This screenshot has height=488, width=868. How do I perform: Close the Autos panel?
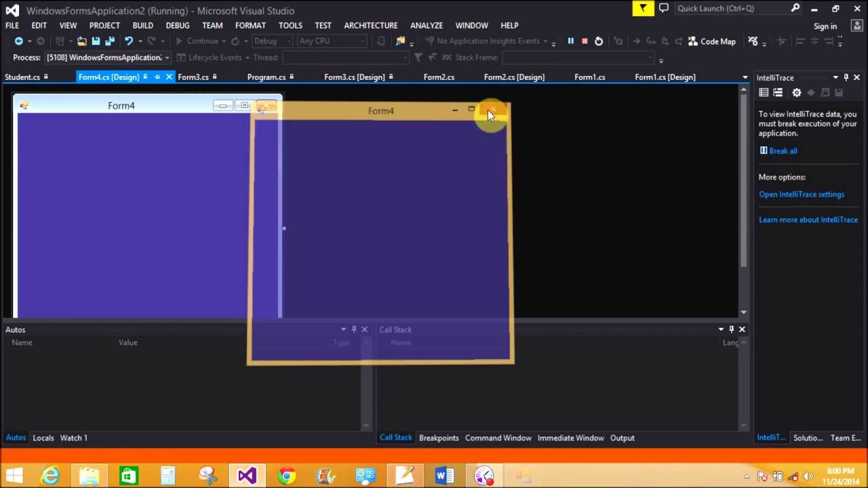[x=364, y=329]
